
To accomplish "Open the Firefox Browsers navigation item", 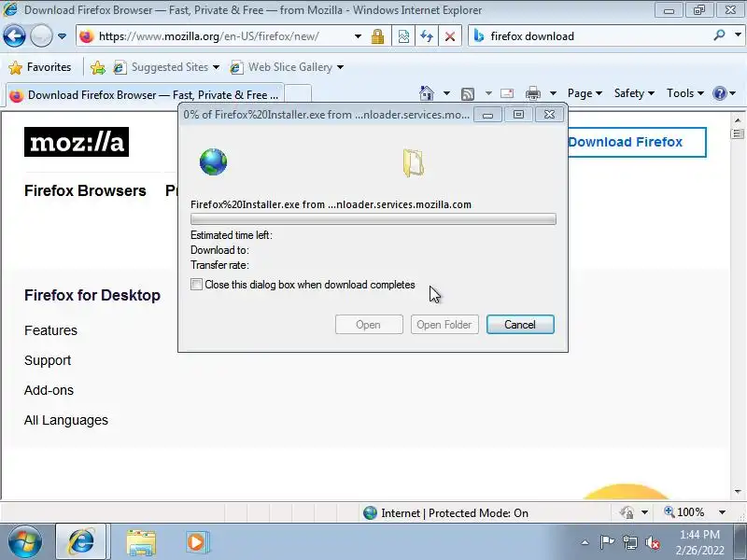I will [85, 190].
